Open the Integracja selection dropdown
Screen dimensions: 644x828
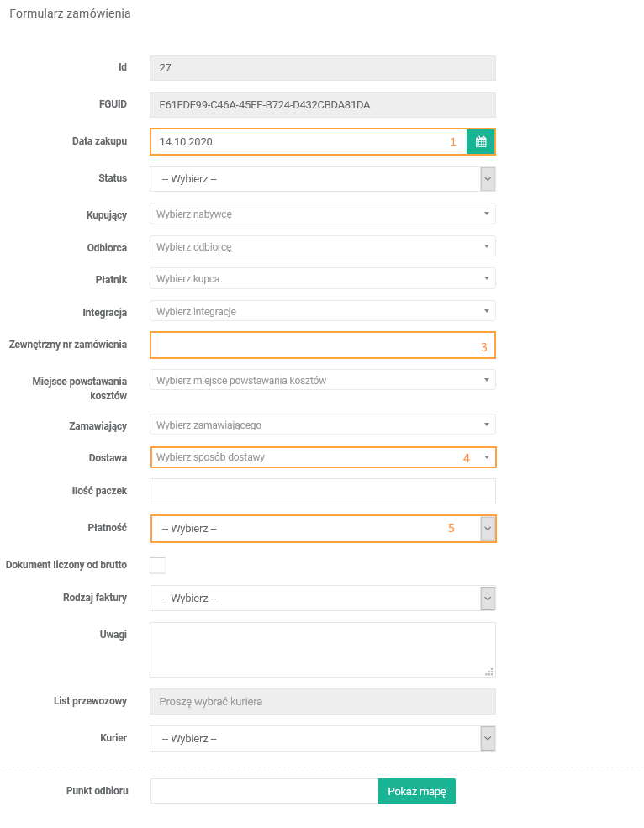[x=322, y=311]
